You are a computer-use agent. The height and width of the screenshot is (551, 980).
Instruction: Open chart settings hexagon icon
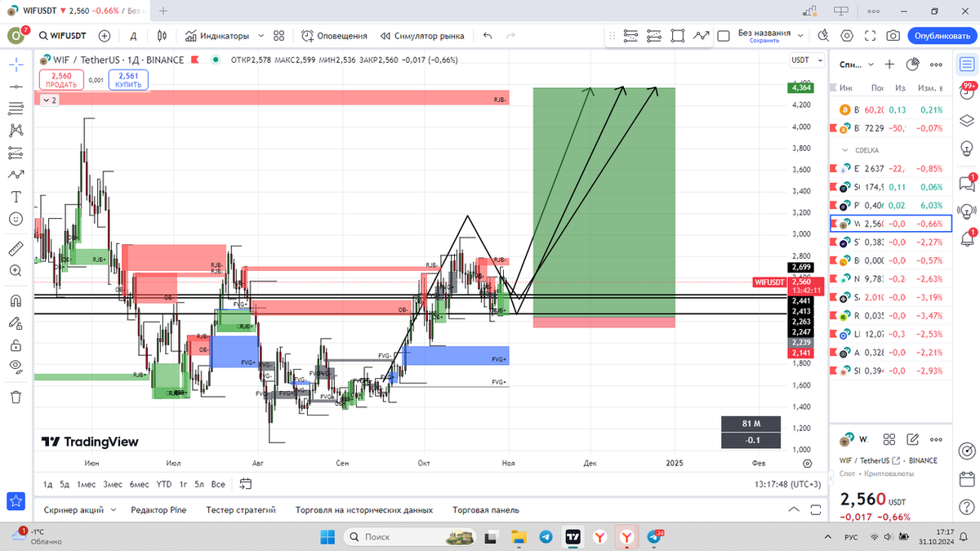[846, 36]
